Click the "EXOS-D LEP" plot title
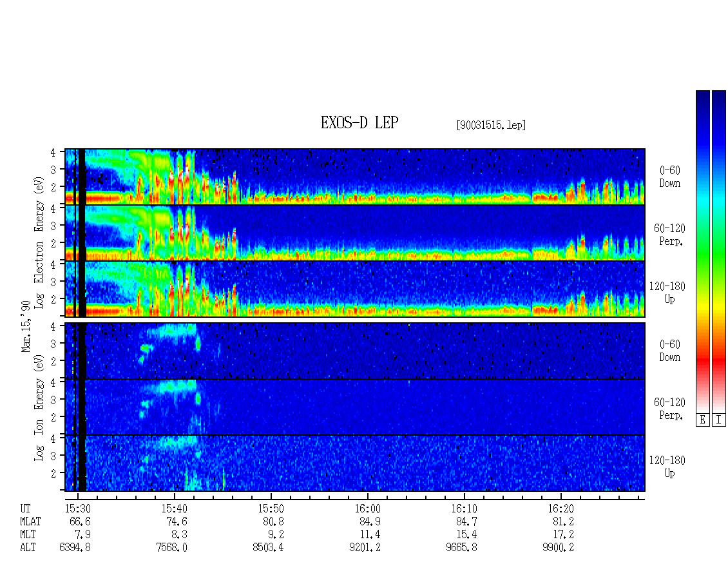The image size is (728, 564). click(359, 123)
